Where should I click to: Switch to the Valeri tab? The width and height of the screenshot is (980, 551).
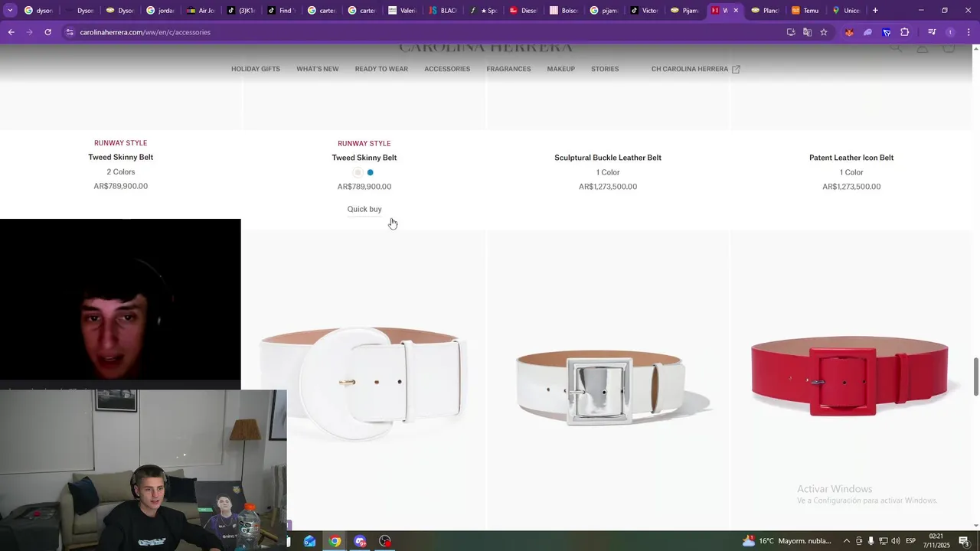[x=403, y=11]
